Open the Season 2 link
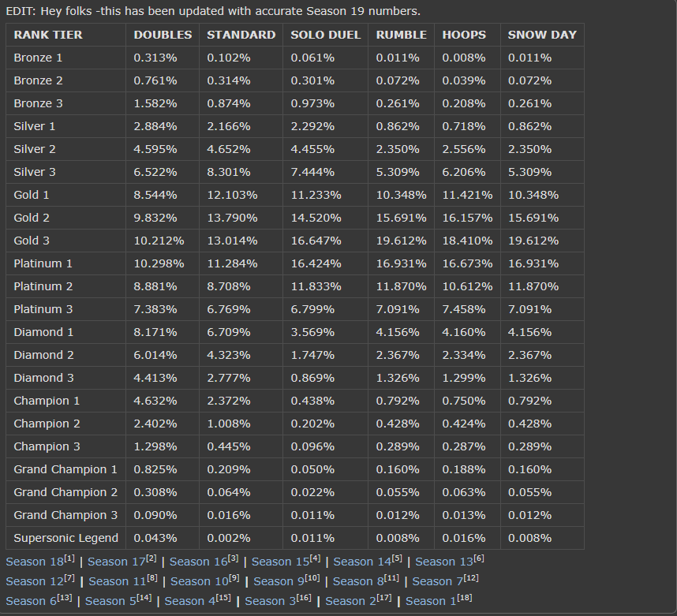Screen dimensions: 677x616 coord(350,601)
